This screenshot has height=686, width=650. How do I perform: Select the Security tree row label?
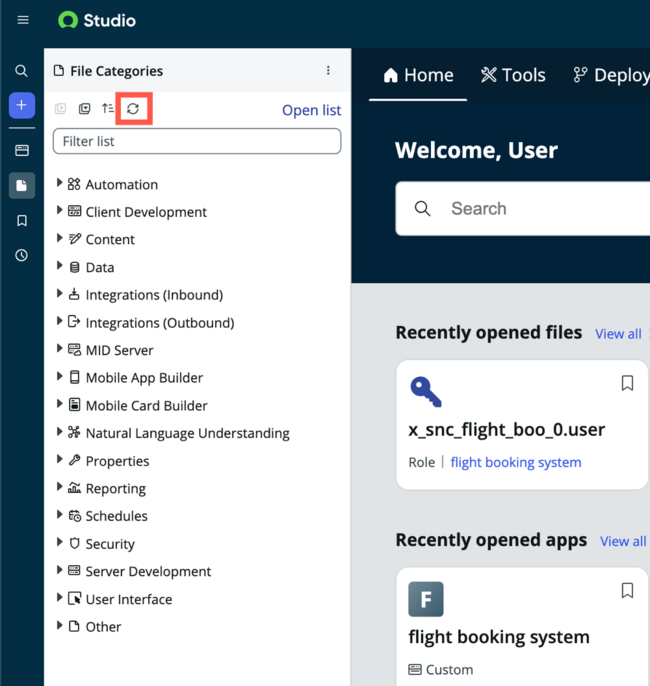(x=110, y=544)
